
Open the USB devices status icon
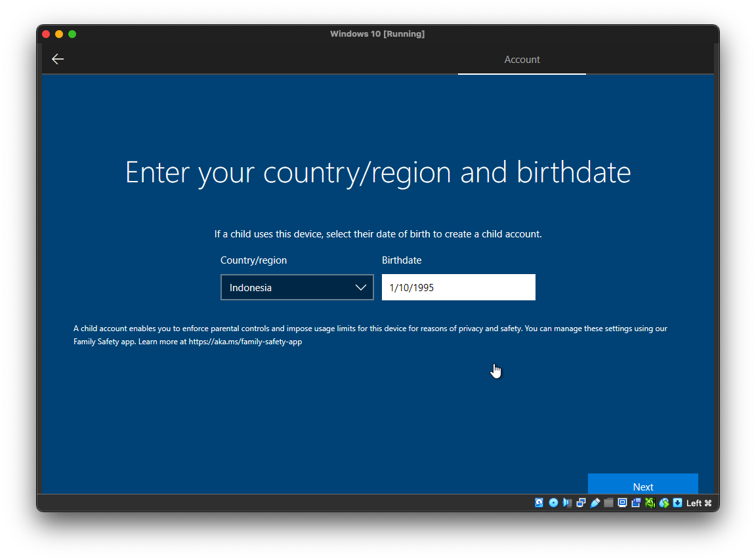tap(595, 503)
